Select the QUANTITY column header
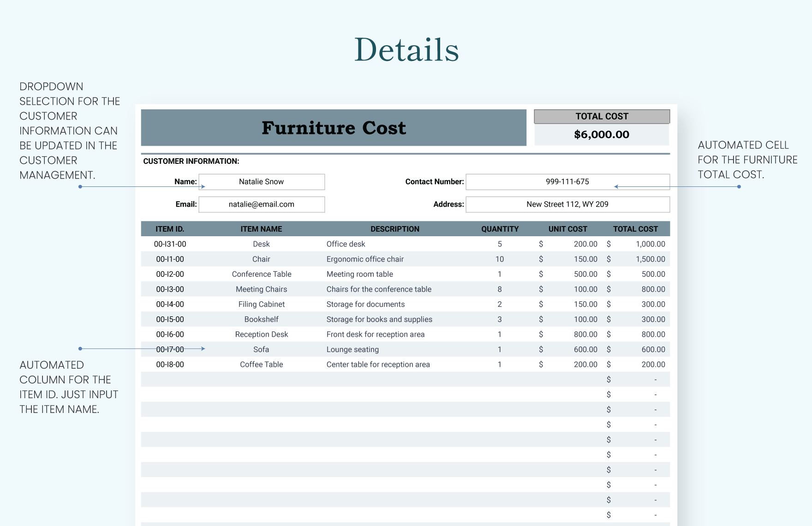This screenshot has height=526, width=812. click(500, 228)
